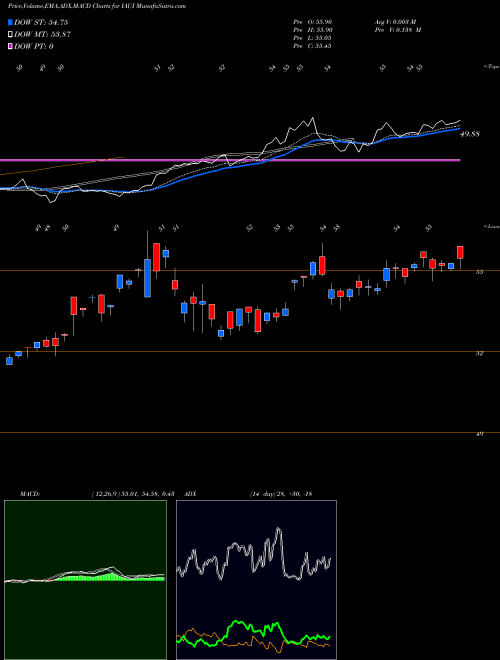Viewport: 500px width, 660px height.
Task: Click the blue DOW ST legend swatch
Action: pos(11,22)
